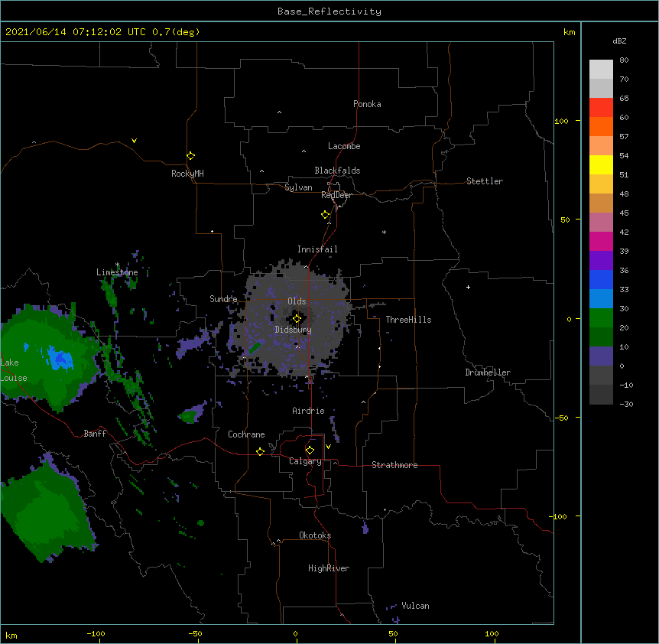Viewport: 659px width, 644px height.
Task: Click the white plus marker north of Drumheller
Action: pos(468,287)
